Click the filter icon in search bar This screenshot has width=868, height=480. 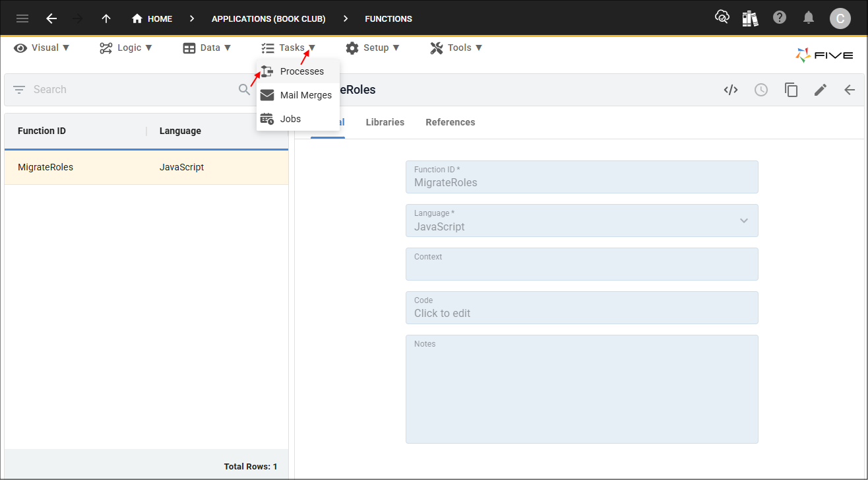[18, 89]
